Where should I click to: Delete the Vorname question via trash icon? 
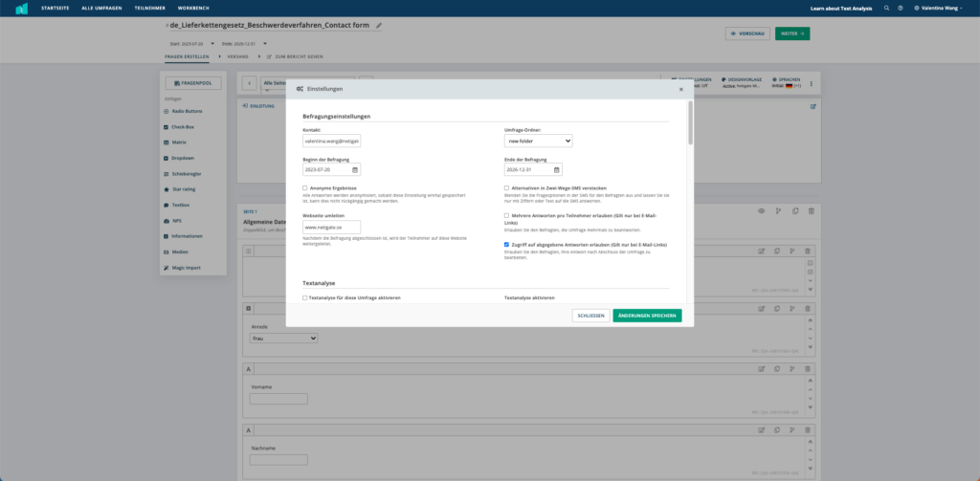point(807,369)
